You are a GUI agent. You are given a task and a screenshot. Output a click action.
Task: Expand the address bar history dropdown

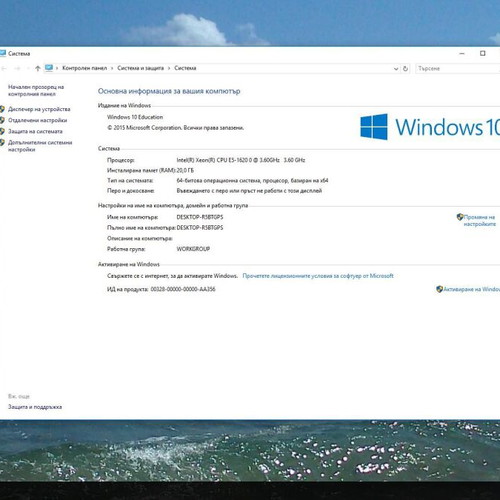coord(396,69)
